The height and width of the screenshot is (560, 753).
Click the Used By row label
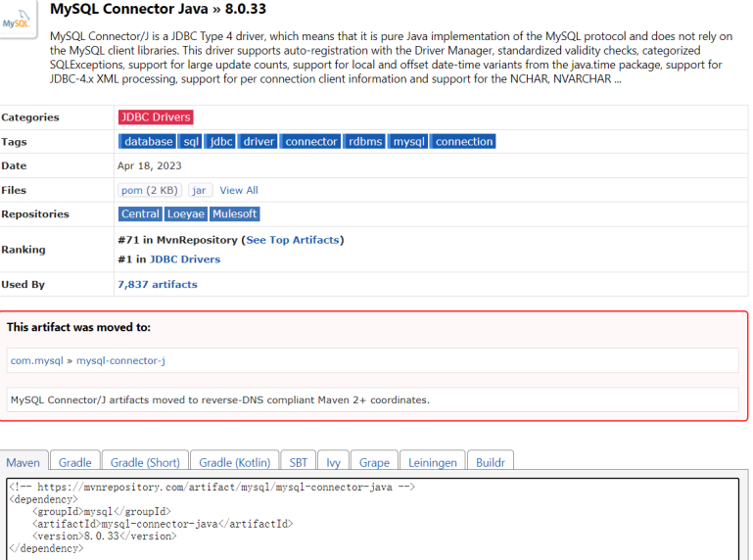[x=23, y=284]
